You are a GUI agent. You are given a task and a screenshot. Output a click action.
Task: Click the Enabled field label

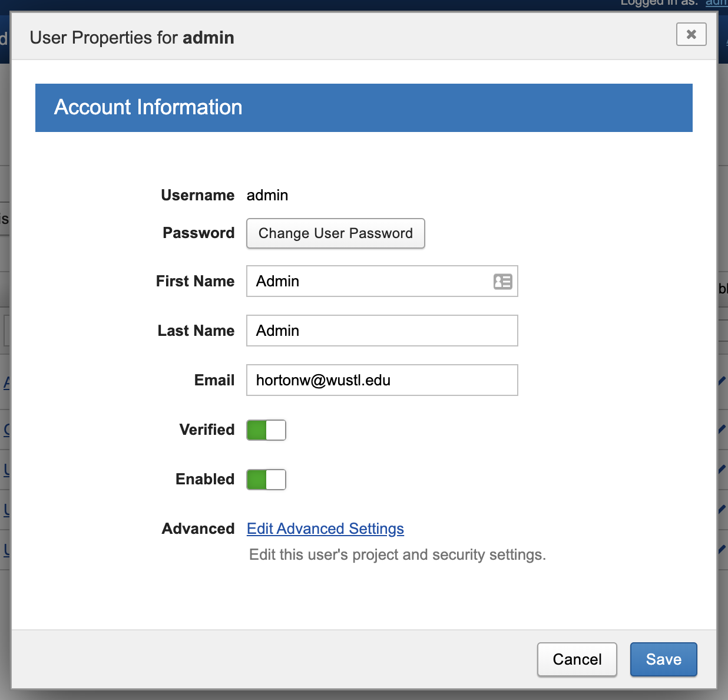pos(205,480)
